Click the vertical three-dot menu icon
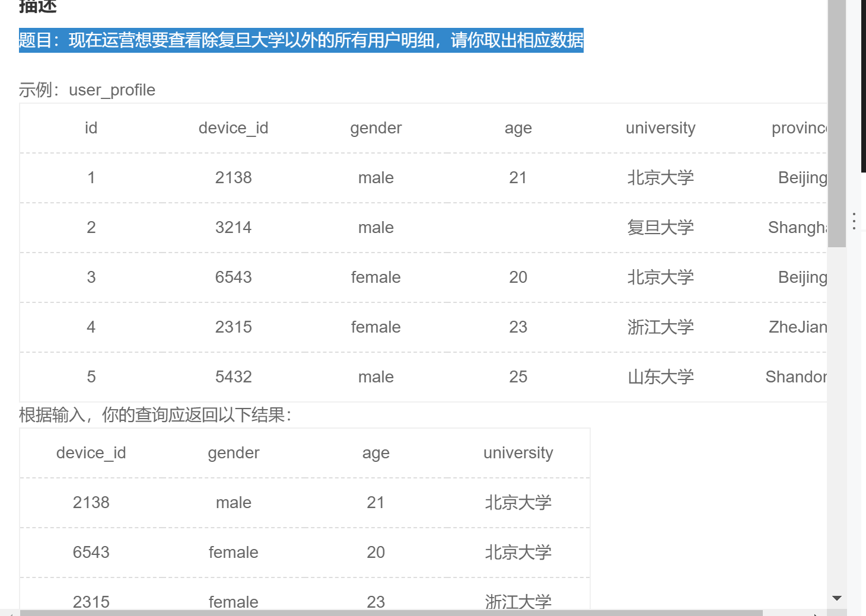The width and height of the screenshot is (866, 616). (x=854, y=221)
